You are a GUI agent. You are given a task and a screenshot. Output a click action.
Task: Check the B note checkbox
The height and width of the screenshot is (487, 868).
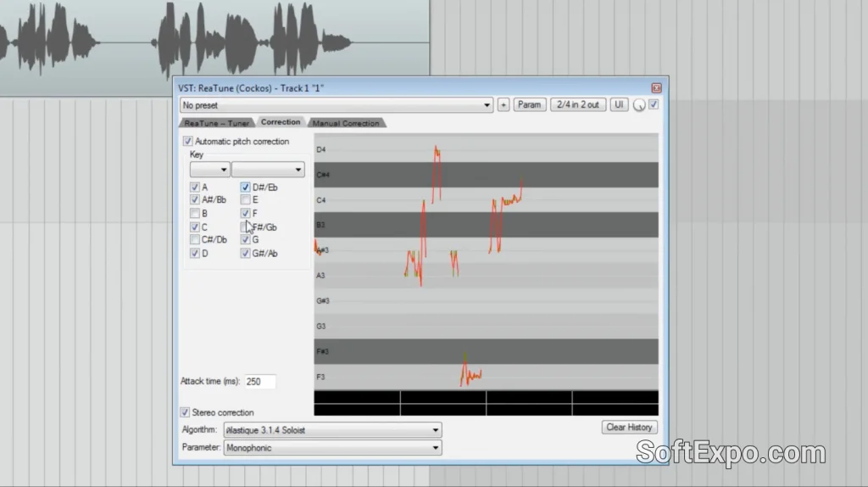195,214
